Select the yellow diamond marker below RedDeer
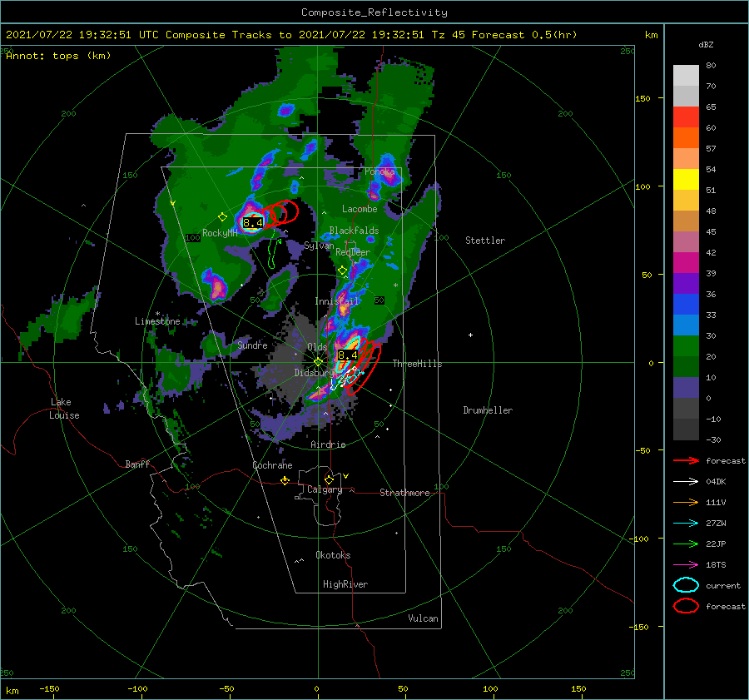 coord(342,271)
